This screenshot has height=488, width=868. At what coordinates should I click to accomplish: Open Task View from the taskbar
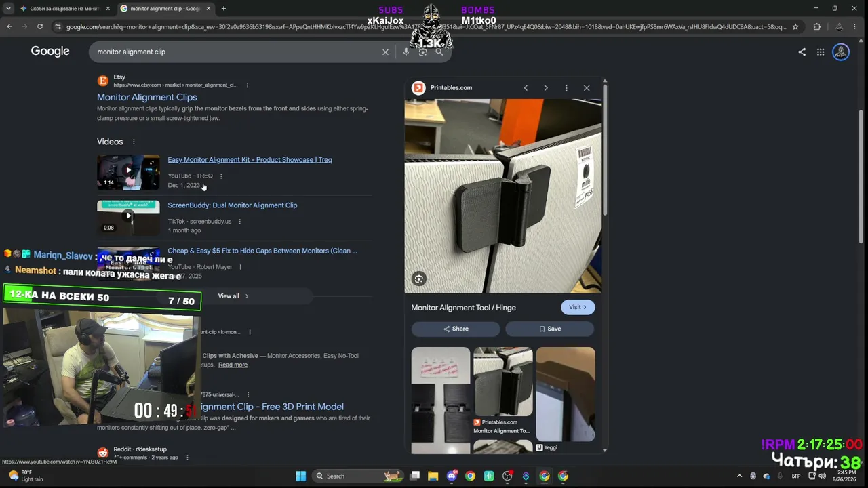click(x=415, y=476)
